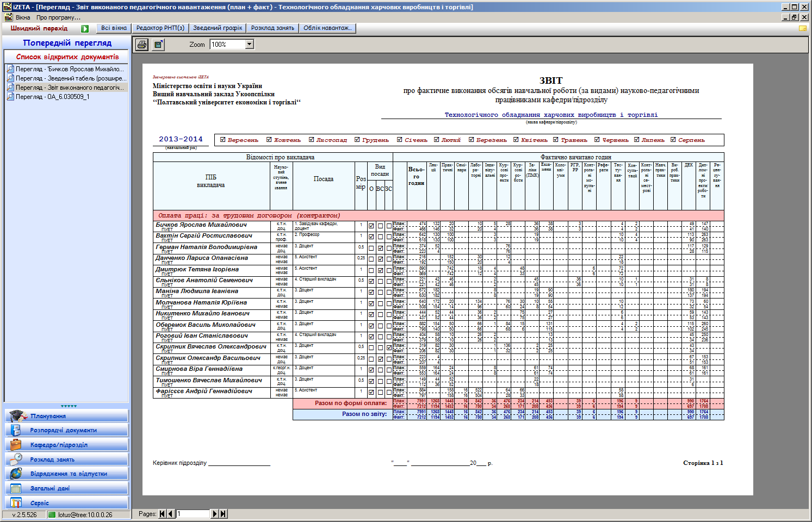Go to previous page of preview
This screenshot has width=812, height=522.
pyautogui.click(x=170, y=514)
